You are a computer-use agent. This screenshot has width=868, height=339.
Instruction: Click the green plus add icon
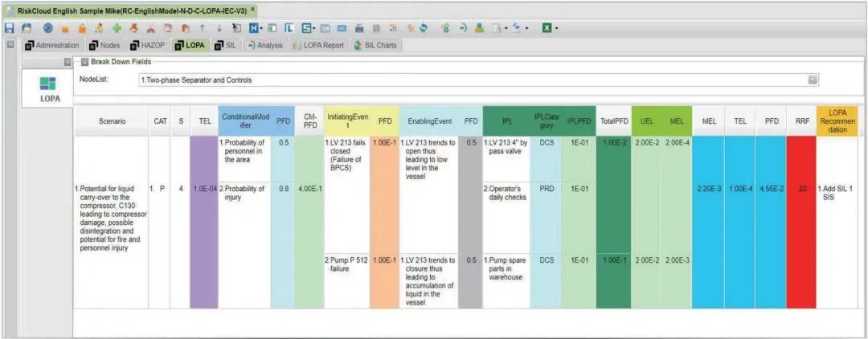point(117,28)
